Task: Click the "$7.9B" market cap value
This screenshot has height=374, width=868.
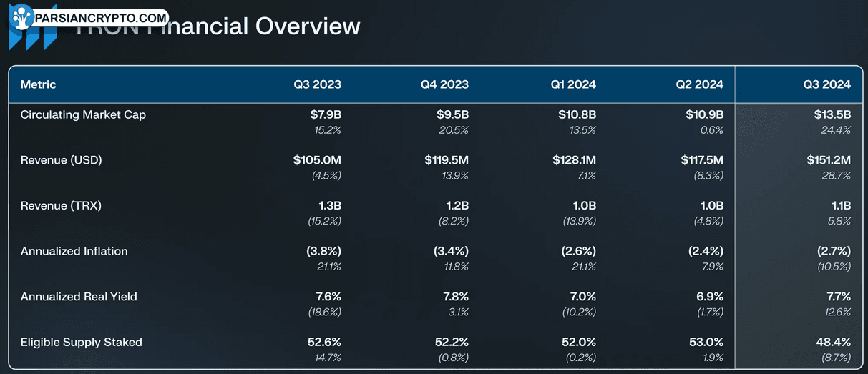Action: pos(326,114)
